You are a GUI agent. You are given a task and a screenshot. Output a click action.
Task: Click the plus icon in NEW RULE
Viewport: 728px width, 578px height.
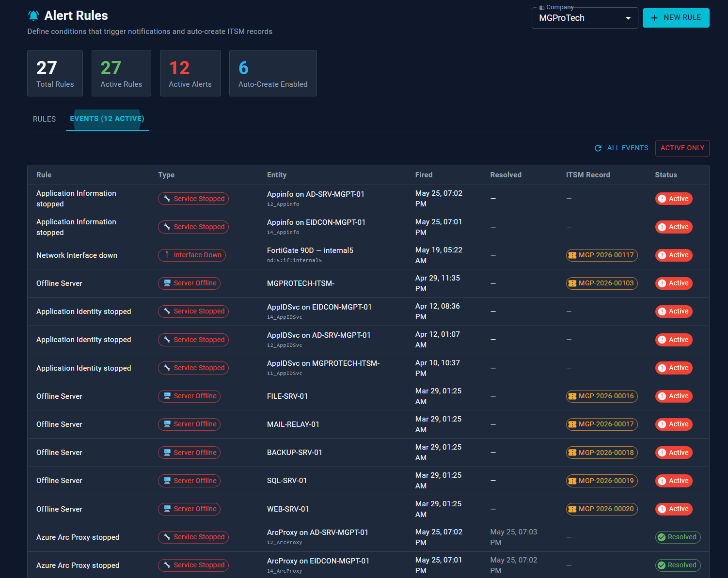click(654, 18)
